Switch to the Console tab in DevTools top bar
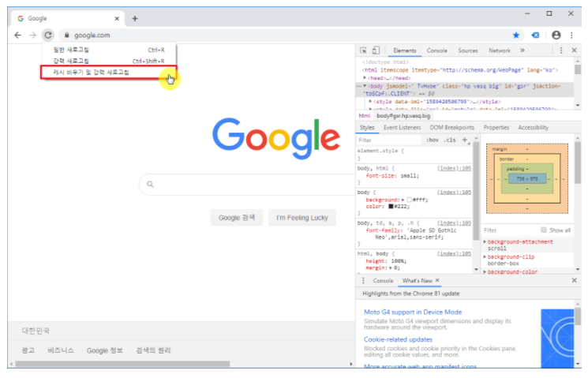The height and width of the screenshot is (378, 588). (x=437, y=51)
